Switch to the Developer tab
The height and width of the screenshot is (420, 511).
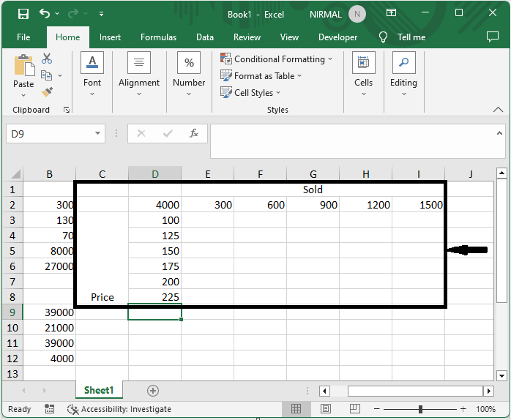click(x=337, y=37)
